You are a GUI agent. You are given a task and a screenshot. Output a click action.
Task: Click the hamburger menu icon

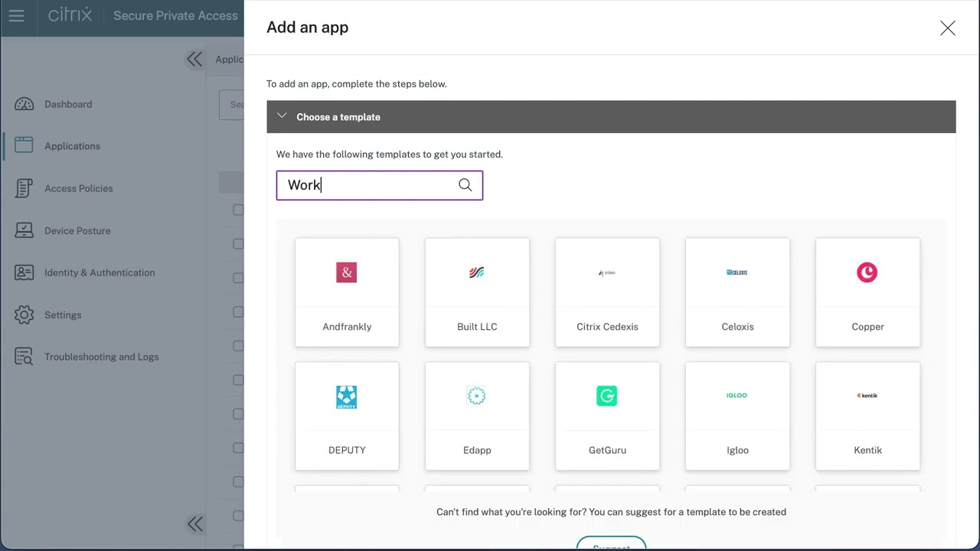(x=16, y=15)
